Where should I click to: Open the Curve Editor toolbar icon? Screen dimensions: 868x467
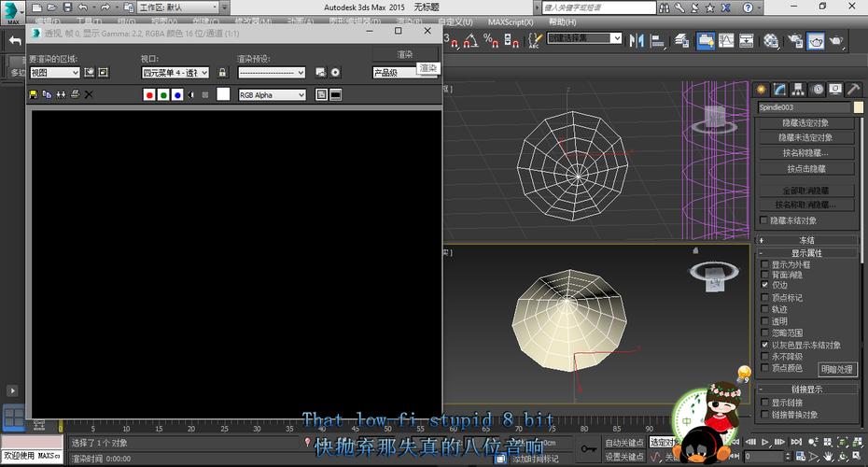pyautogui.click(x=728, y=40)
